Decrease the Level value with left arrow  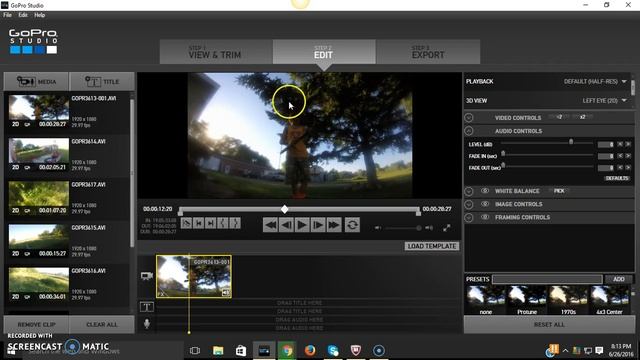[x=620, y=144]
